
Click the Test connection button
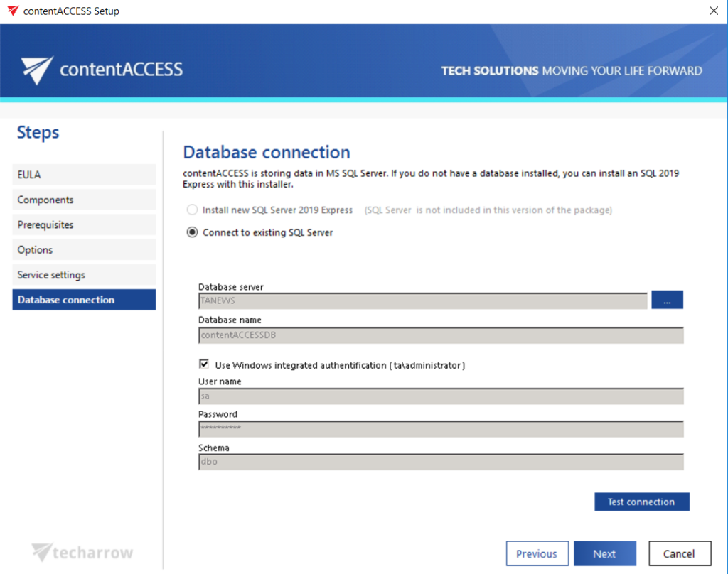[x=641, y=502]
